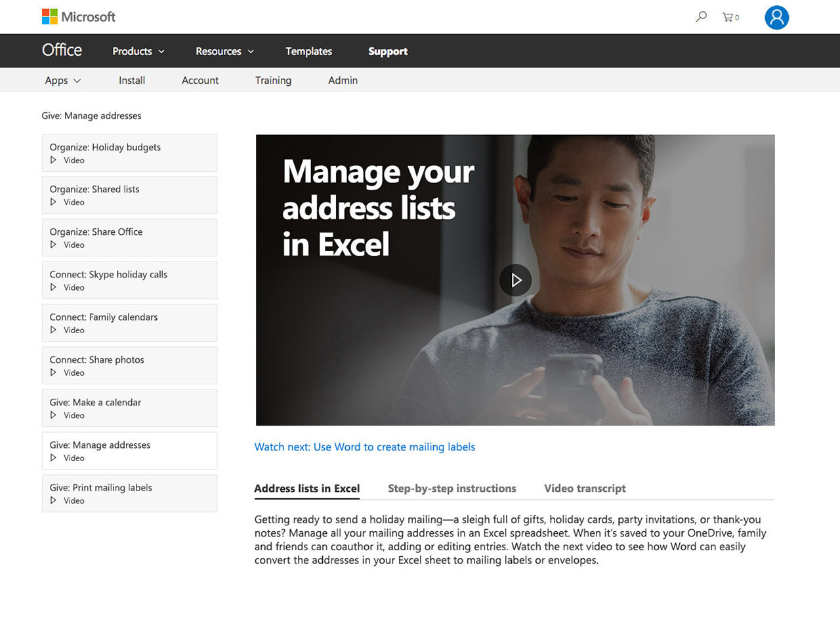Follow the Watch next mailing labels link
This screenshot has width=840, height=623.
[365, 447]
